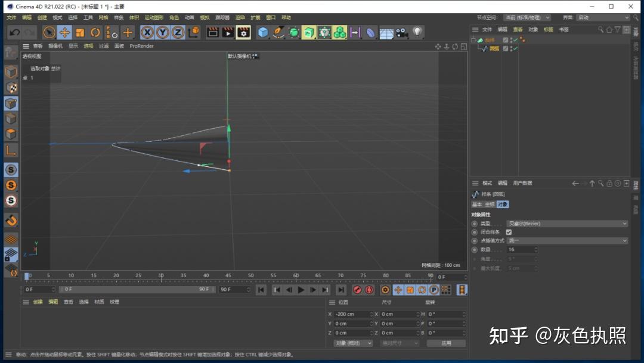Render the active view with clapperboard icon
This screenshot has height=363, width=644.
[213, 32]
